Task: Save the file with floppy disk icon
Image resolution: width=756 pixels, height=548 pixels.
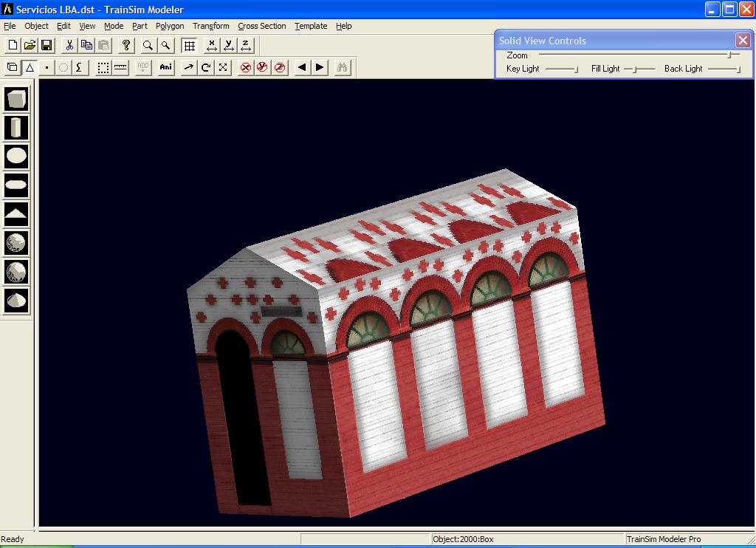Action: click(x=47, y=46)
